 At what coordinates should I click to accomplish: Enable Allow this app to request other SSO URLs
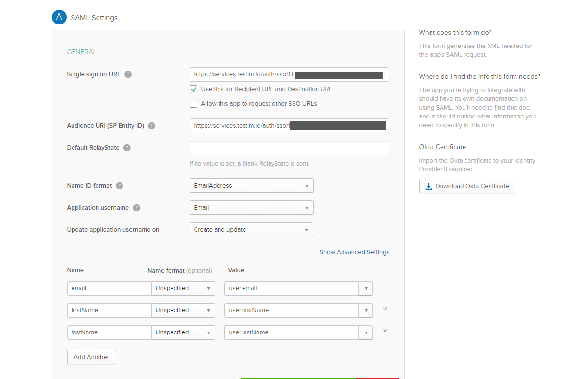pyautogui.click(x=194, y=104)
